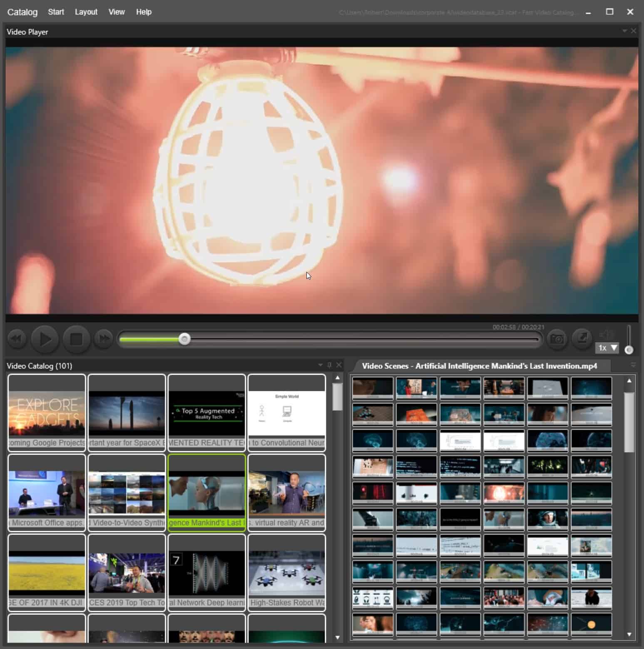Select the Neural Network Deep learning video
This screenshot has width=644, height=649.
[x=206, y=572]
